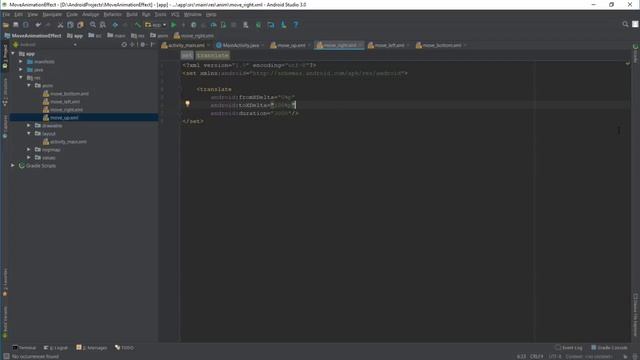Click the Make Project build icon
Screen dimensions: 640x360
coord(138,25)
